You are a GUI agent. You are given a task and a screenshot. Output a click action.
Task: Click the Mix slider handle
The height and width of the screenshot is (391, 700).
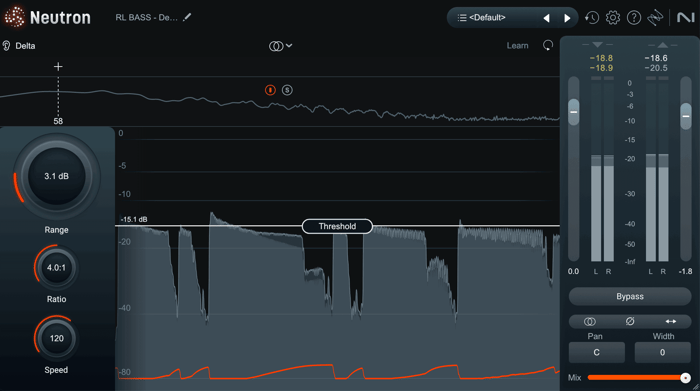(x=685, y=378)
